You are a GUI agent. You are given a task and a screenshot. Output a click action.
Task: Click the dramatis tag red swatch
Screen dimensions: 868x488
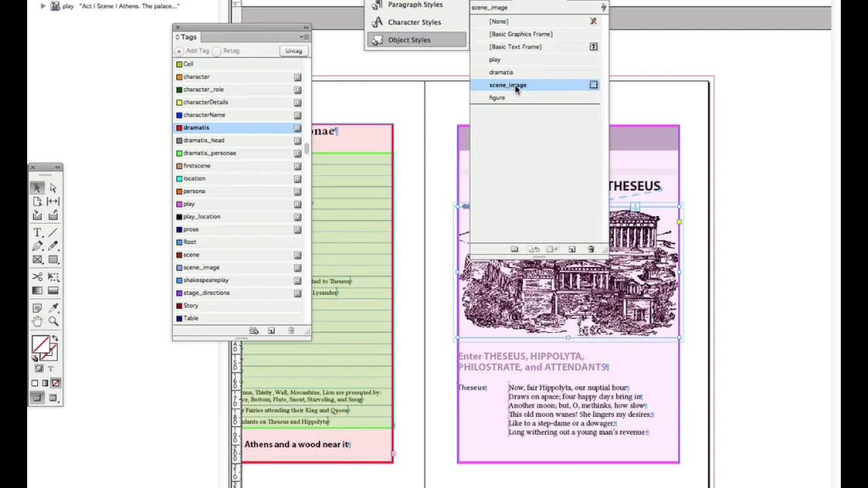pos(179,127)
